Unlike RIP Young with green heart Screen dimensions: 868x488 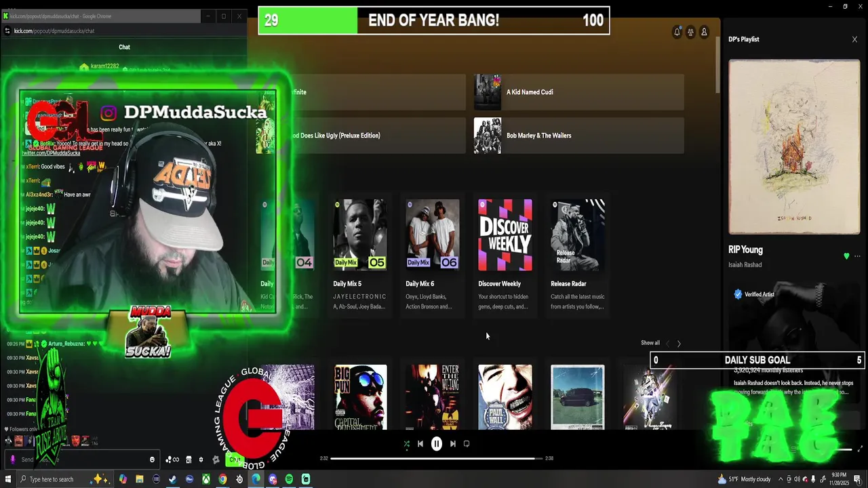click(x=846, y=256)
